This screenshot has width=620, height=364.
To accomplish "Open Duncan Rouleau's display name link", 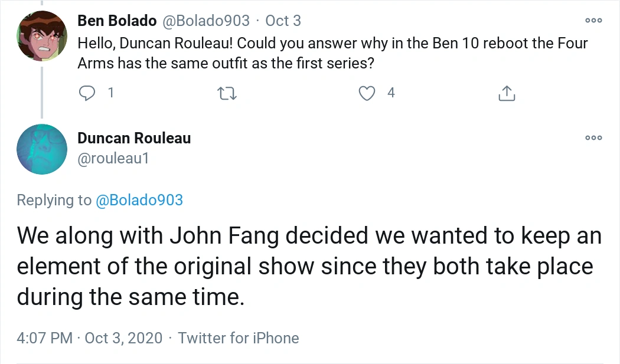I will pyautogui.click(x=134, y=138).
